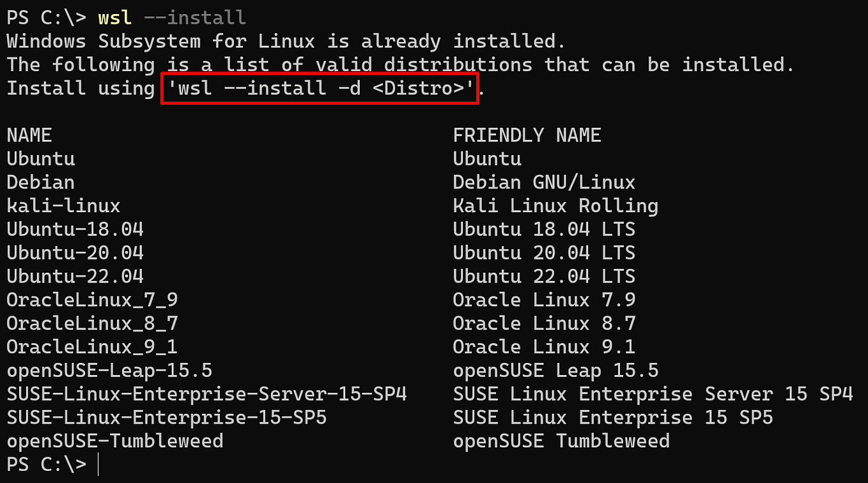Screen dimensions: 868x483
Task: Select the Ubuntu entry in the NAME column
Action: [x=40, y=158]
